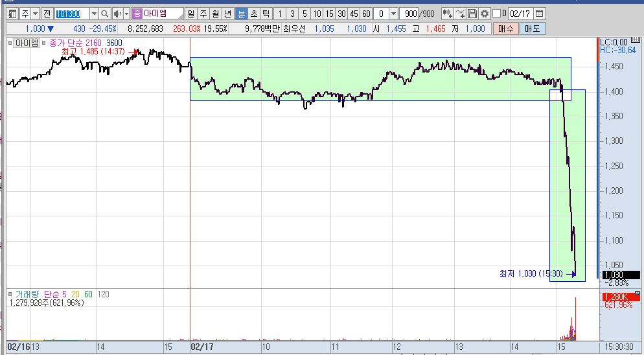Click the add line indicator icon
This screenshot has width=644, height=355.
coord(460,14)
